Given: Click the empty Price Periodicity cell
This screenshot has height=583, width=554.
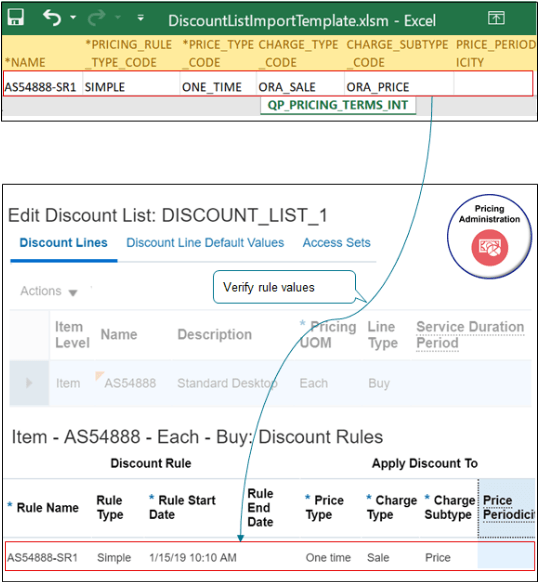Looking at the screenshot, I should coord(506,556).
